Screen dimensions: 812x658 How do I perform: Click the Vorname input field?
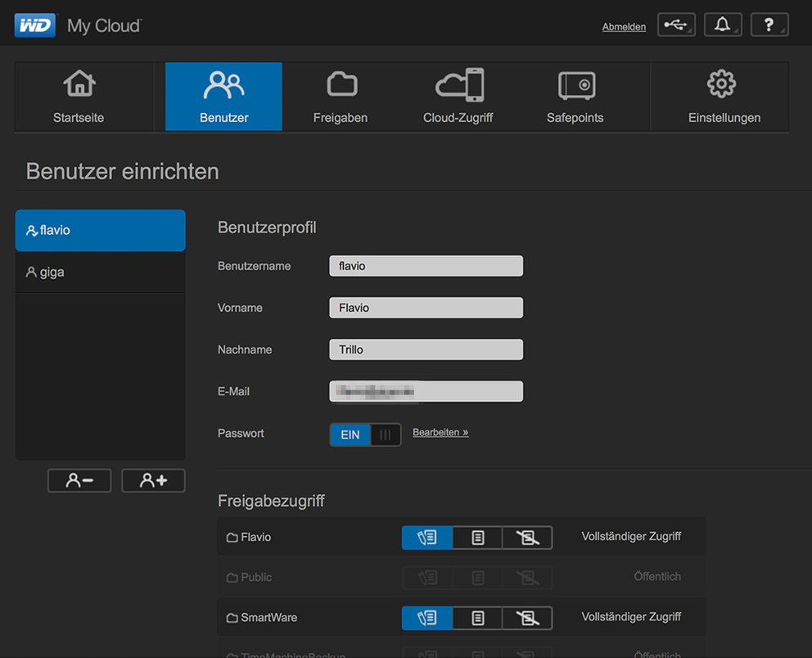click(x=426, y=308)
